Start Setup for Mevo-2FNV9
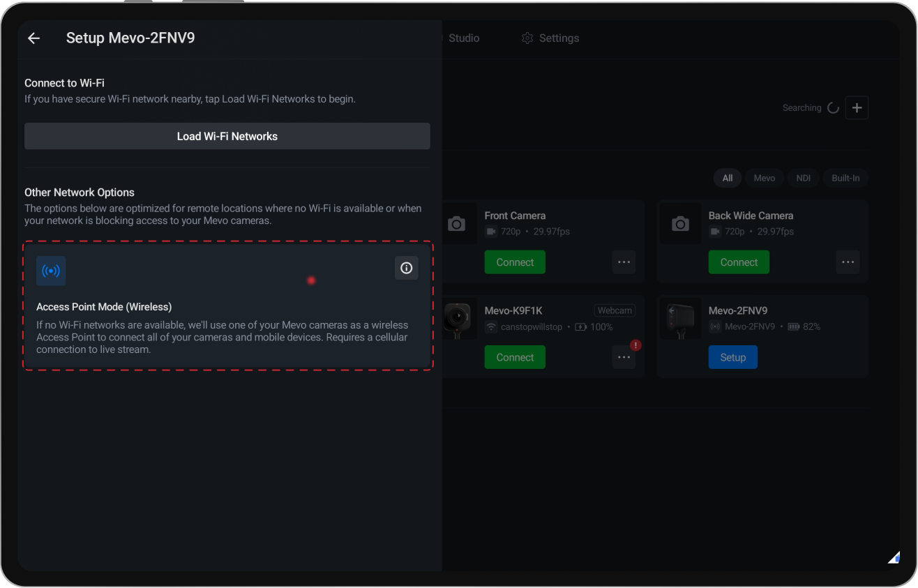 pos(733,357)
